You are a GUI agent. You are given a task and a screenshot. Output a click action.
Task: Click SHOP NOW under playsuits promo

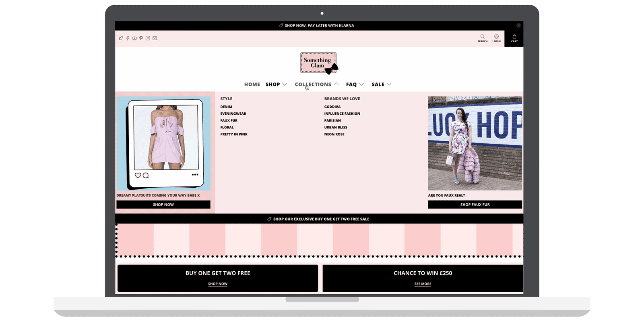coord(163,204)
